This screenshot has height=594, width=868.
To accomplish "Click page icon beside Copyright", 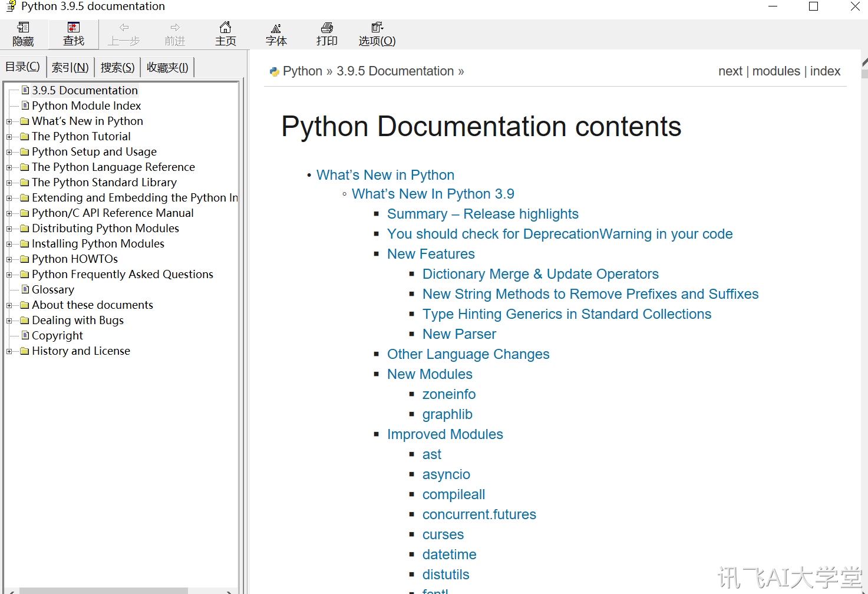I will pyautogui.click(x=25, y=335).
